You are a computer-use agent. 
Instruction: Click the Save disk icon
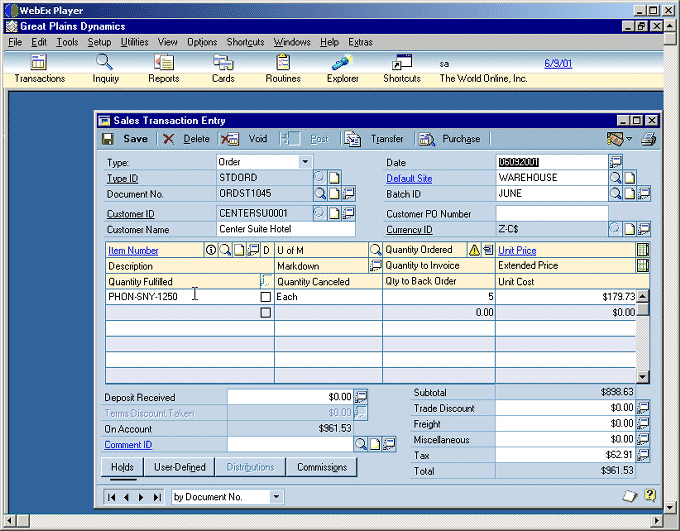click(108, 139)
